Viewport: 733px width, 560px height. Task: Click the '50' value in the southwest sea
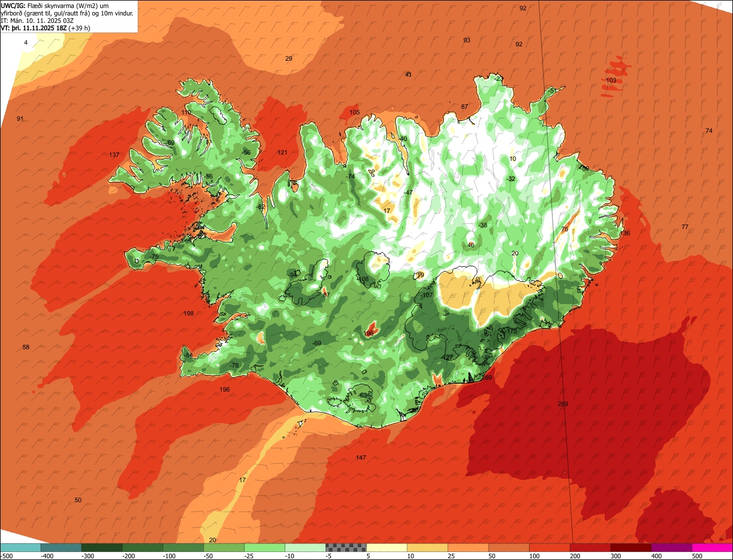pyautogui.click(x=78, y=500)
